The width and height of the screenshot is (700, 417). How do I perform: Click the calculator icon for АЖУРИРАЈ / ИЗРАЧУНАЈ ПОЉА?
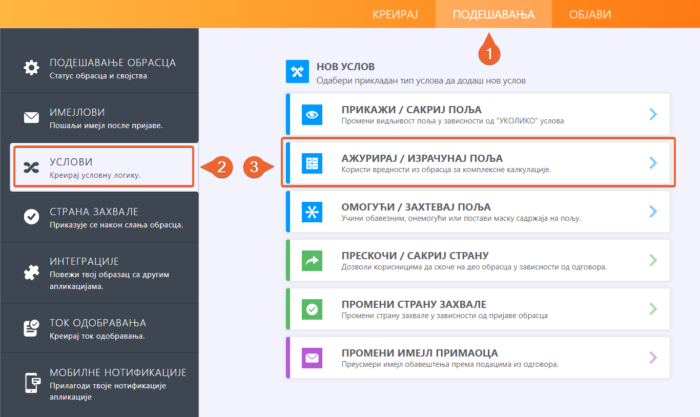click(312, 163)
